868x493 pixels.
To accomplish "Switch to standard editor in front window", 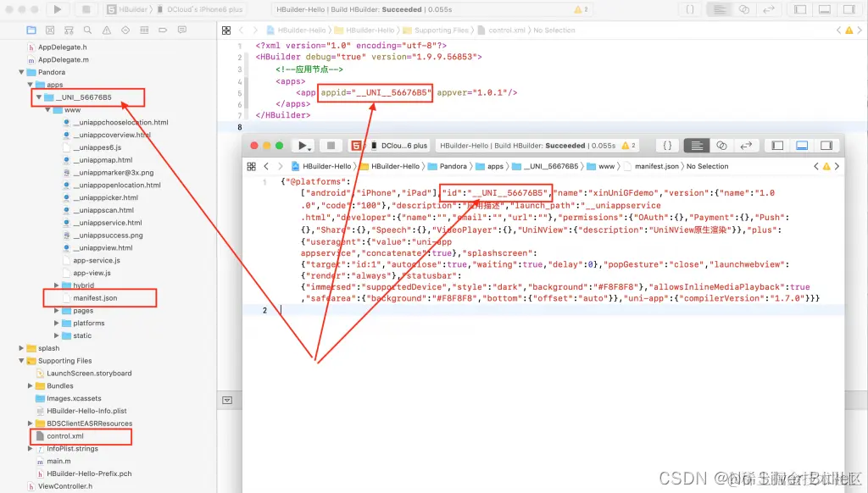I will coord(697,146).
